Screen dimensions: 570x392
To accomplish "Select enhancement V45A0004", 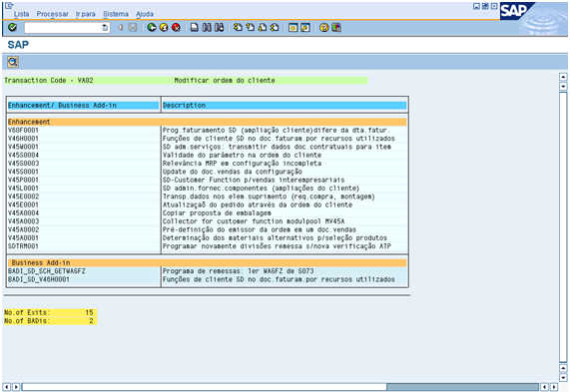I will (23, 213).
